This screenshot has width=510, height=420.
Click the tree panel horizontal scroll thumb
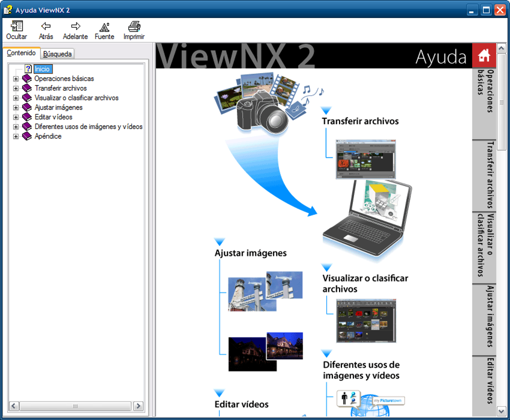point(75,406)
